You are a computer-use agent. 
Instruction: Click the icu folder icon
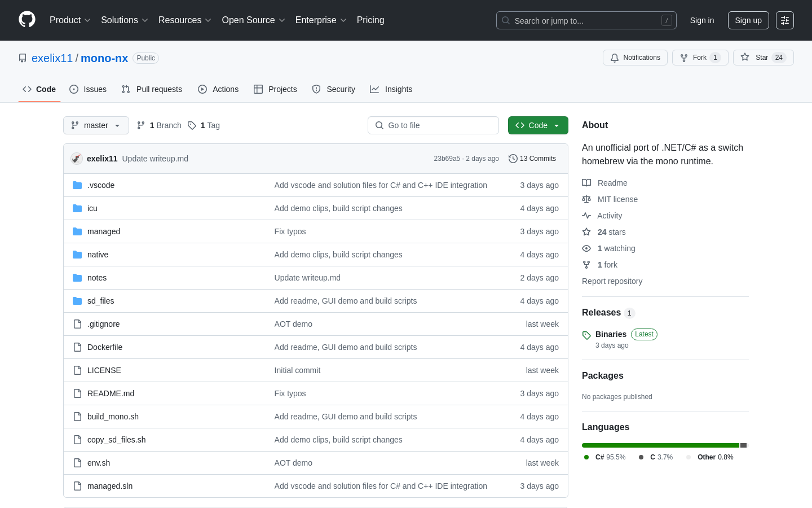click(x=77, y=208)
